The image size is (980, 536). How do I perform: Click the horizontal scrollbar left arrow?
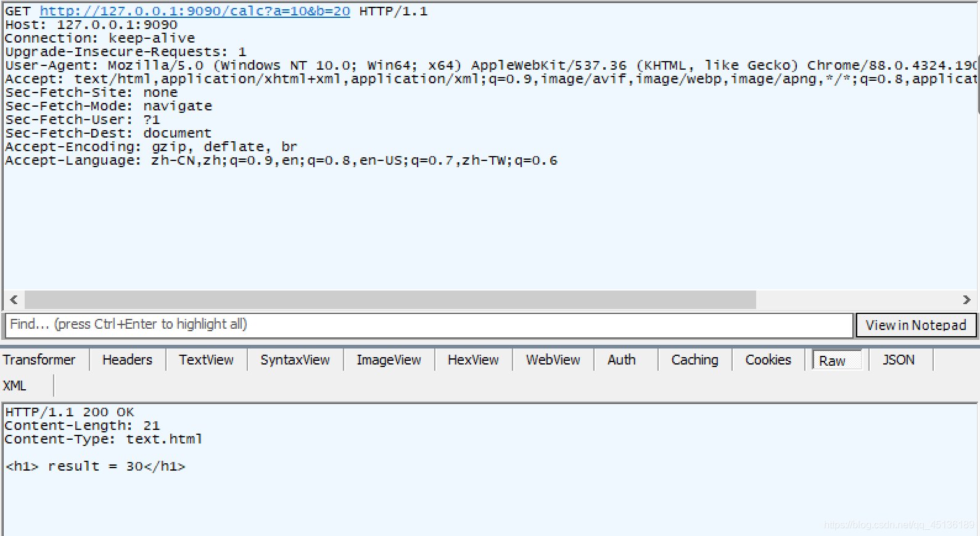coord(14,300)
